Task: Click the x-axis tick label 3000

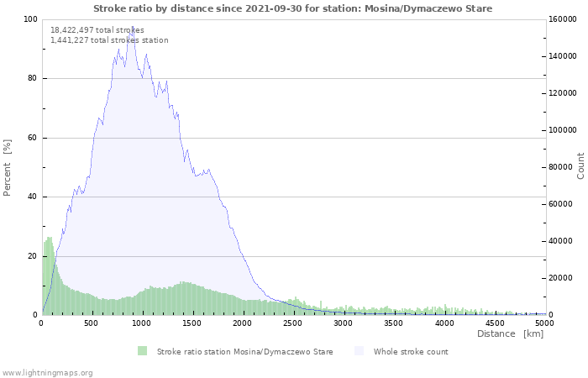Action: (343, 323)
